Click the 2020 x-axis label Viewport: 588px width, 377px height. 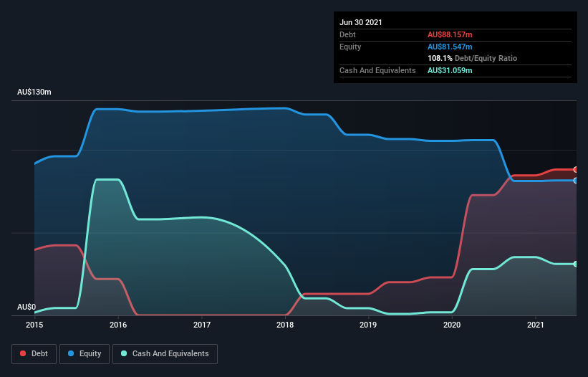point(452,325)
